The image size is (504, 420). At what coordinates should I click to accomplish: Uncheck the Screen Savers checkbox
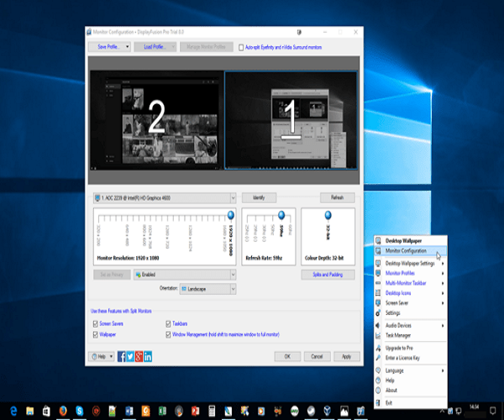96,324
